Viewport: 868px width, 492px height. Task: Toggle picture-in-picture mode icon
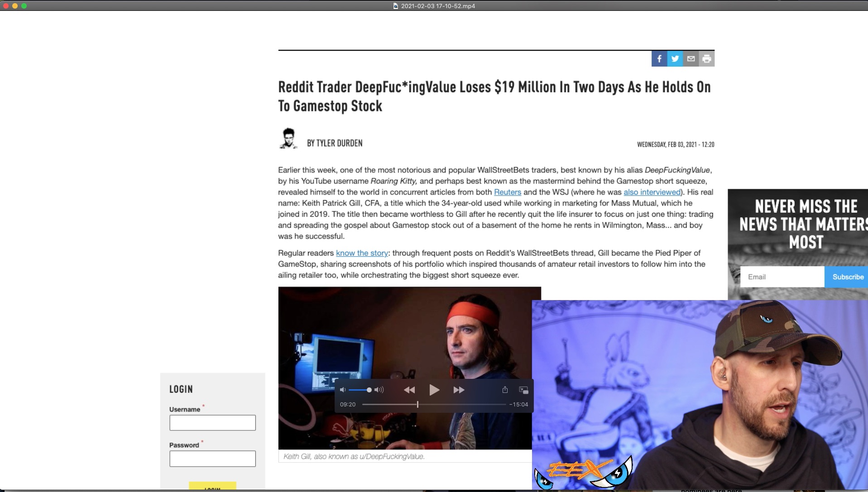523,390
